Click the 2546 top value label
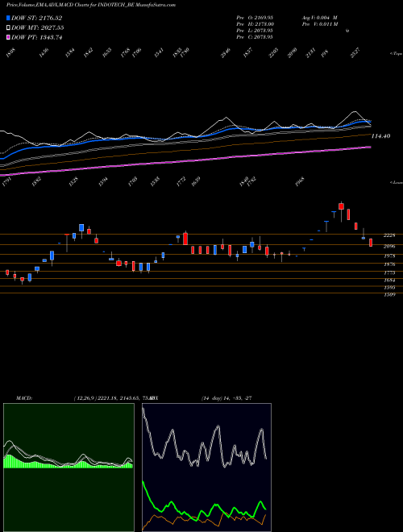403x532 pixels. click(x=226, y=53)
